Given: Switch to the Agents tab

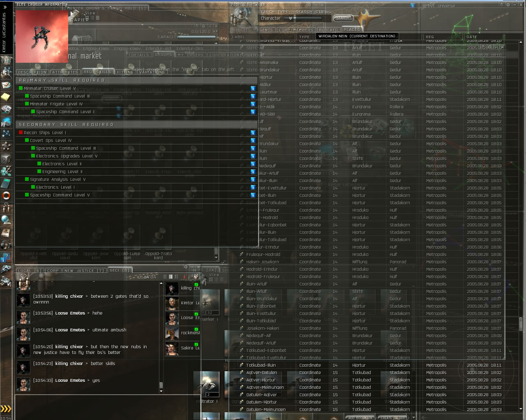Looking at the screenshot, I should (265, 30).
